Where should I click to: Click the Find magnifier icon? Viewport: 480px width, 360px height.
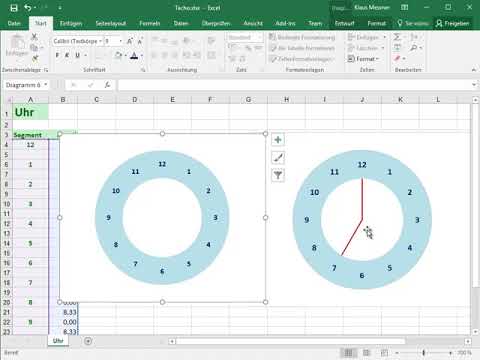click(414, 48)
